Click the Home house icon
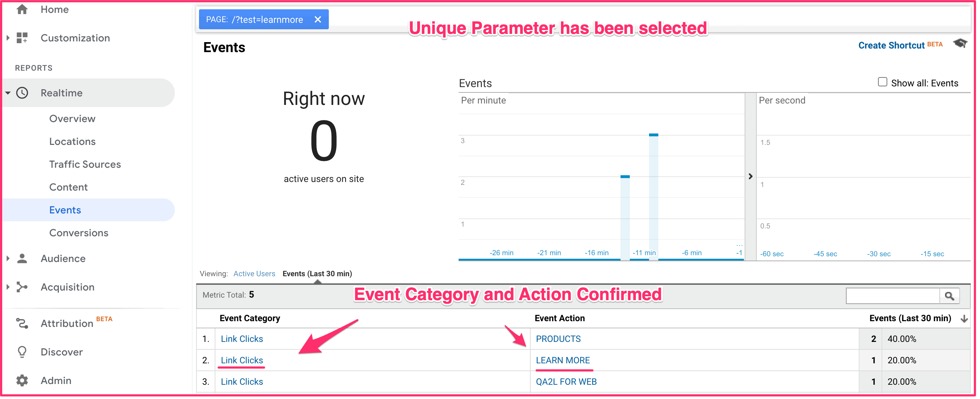The width and height of the screenshot is (980, 399). point(22,9)
